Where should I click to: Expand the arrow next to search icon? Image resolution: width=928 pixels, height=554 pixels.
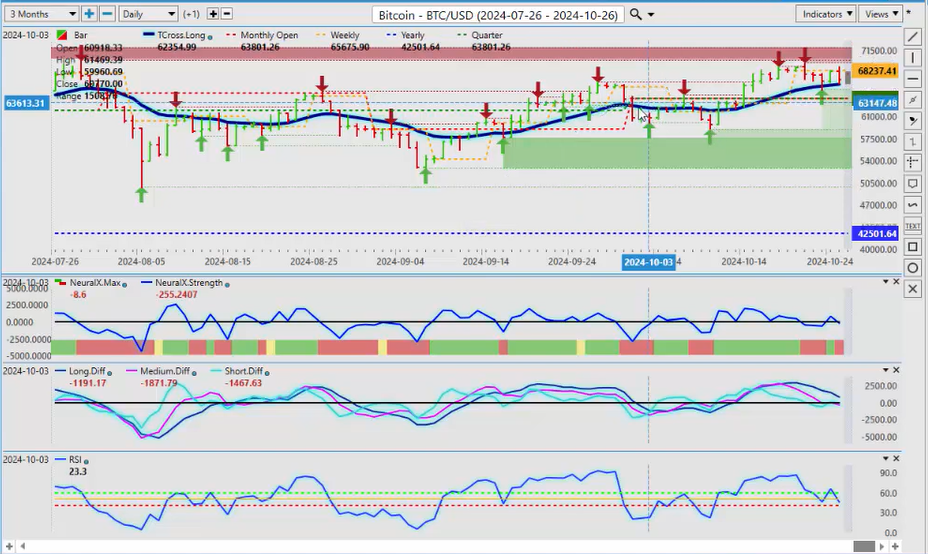pos(651,15)
